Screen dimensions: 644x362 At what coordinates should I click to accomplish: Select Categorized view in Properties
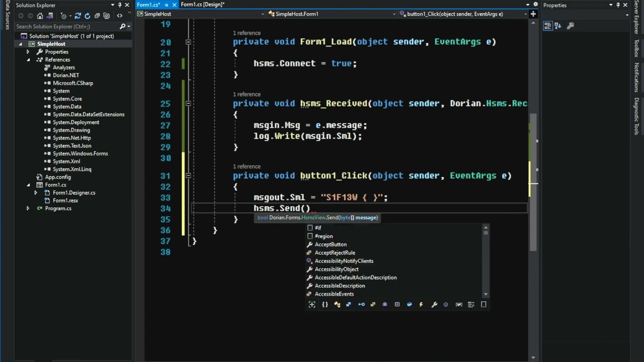[x=548, y=26]
